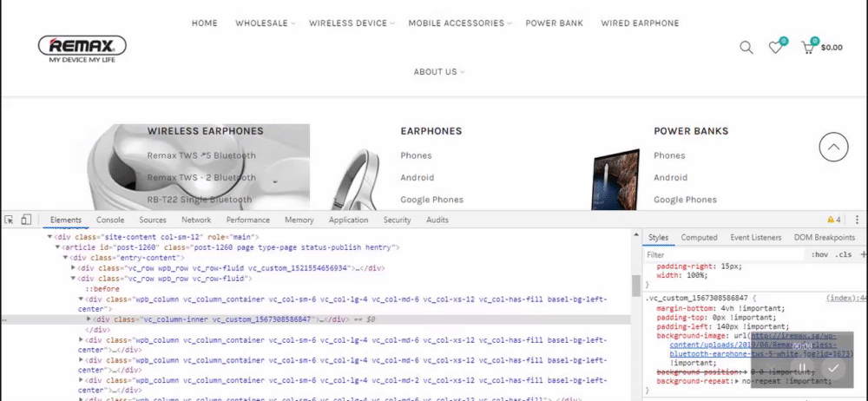Activate the inspect element picker icon
868x401 pixels.
point(9,220)
